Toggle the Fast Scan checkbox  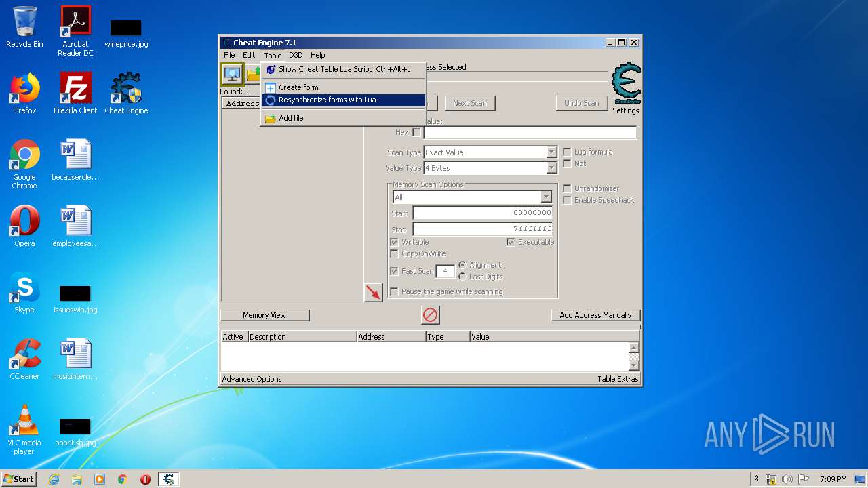pyautogui.click(x=394, y=271)
